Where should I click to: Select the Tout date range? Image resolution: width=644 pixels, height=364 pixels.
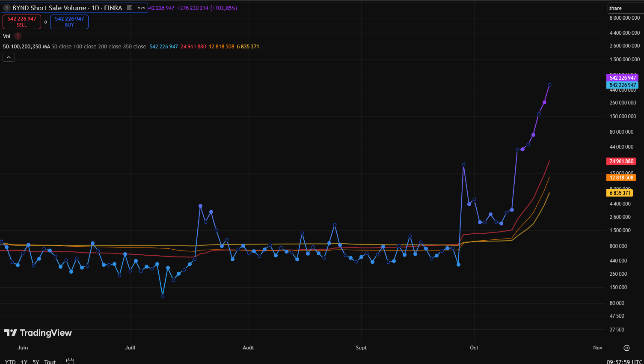click(x=50, y=361)
